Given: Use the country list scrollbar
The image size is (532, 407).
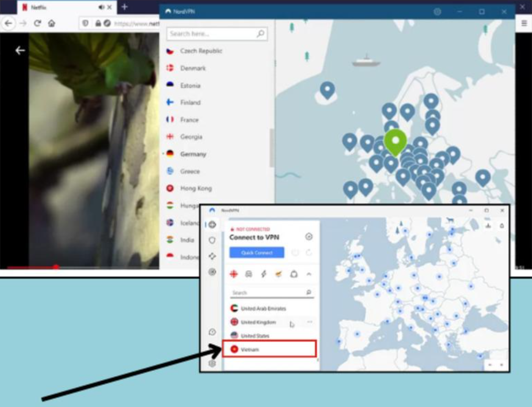Looking at the screenshot, I should (271, 148).
